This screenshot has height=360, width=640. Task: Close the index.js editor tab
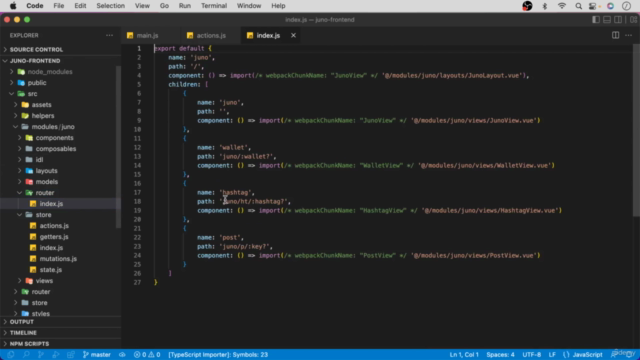(x=293, y=36)
